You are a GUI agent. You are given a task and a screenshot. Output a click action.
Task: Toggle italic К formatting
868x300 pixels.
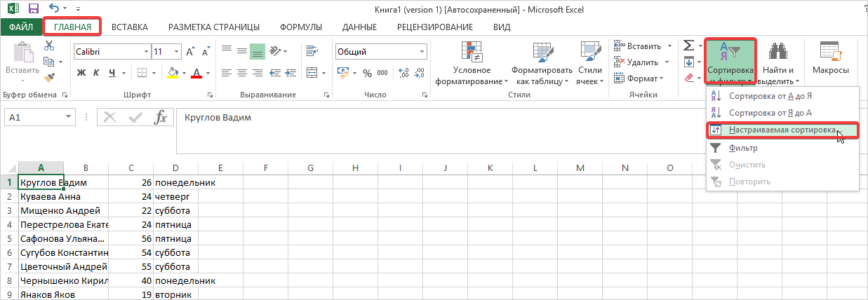97,73
